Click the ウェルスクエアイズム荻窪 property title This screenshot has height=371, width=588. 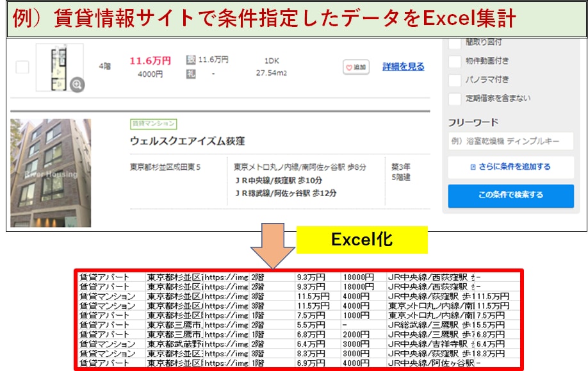[x=188, y=141]
